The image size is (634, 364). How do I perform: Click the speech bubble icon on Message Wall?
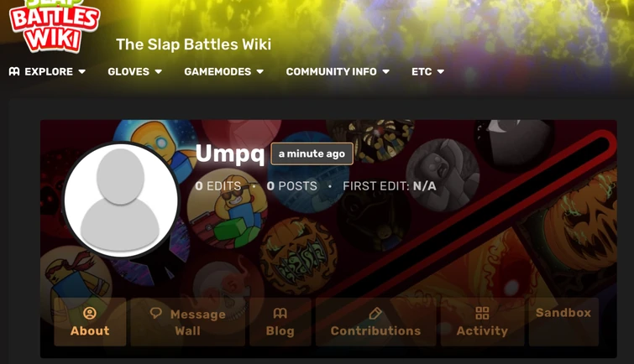click(x=155, y=313)
